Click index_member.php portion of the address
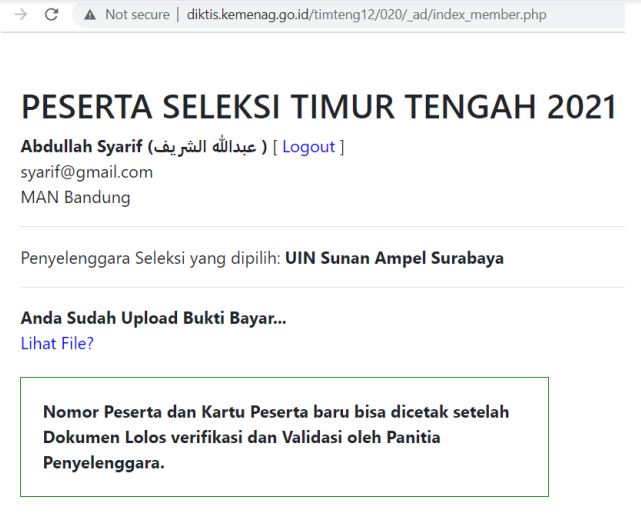Viewport: 641px width, 520px height. pos(489,15)
